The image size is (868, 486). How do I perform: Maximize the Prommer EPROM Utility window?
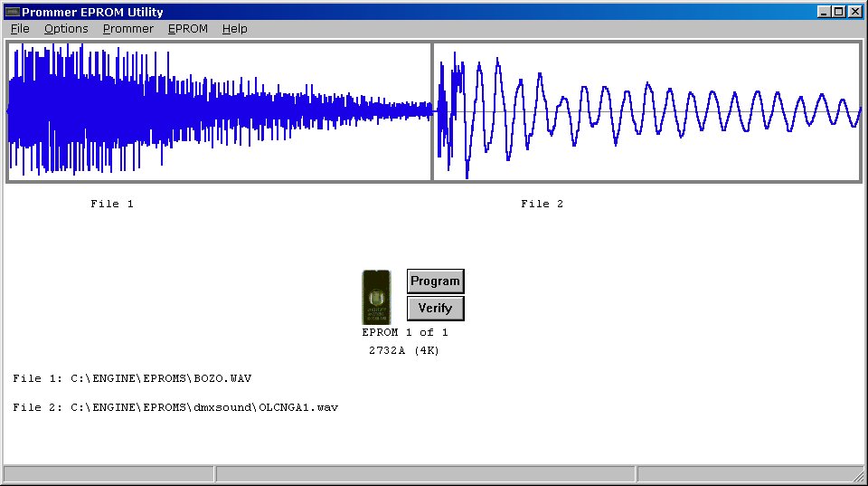[839, 12]
